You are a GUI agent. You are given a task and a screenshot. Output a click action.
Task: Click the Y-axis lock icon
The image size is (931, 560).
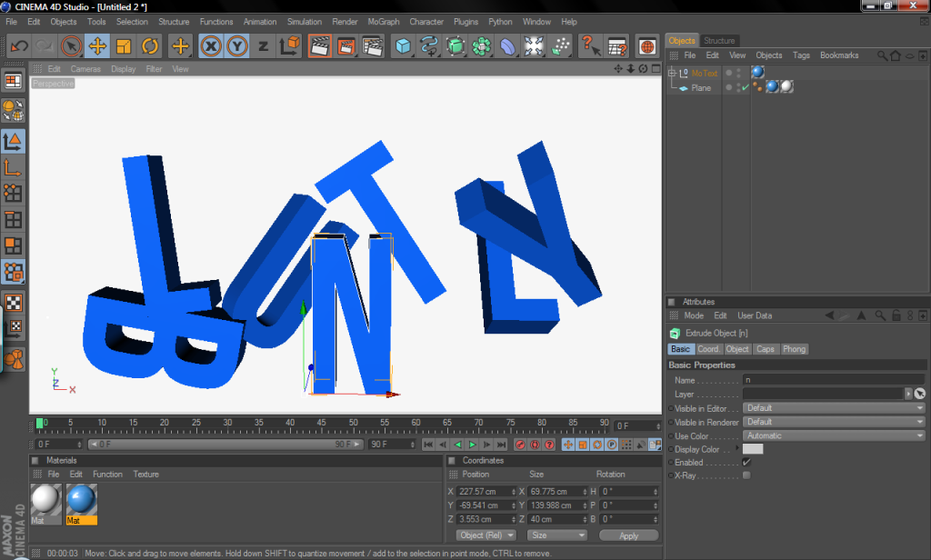pyautogui.click(x=237, y=45)
